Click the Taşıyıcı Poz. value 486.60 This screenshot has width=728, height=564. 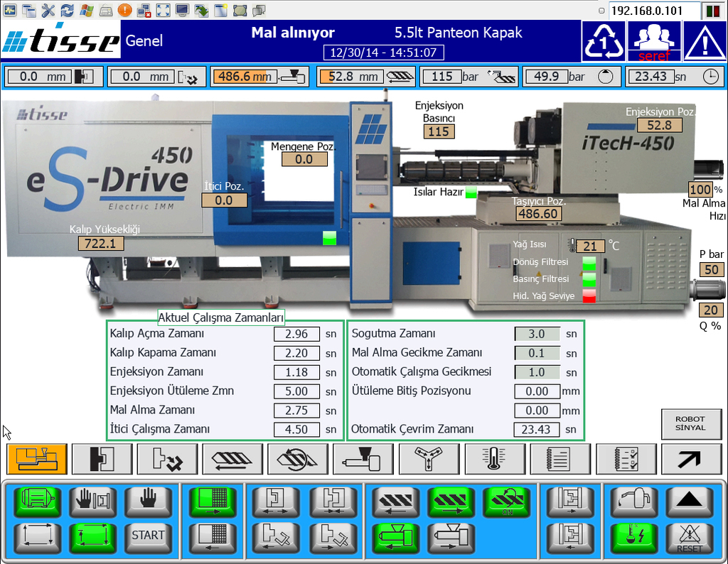(x=538, y=213)
